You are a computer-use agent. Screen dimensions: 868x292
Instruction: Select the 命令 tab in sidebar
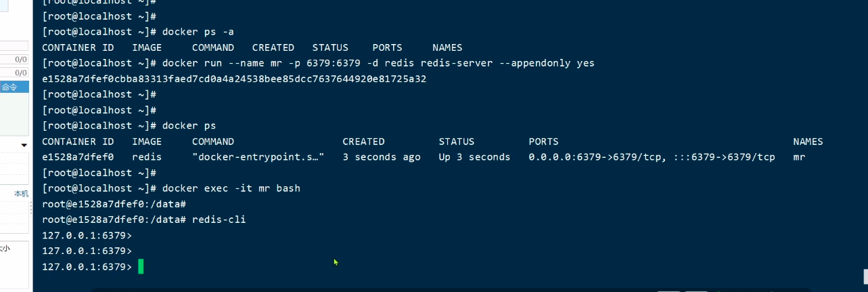click(10, 87)
